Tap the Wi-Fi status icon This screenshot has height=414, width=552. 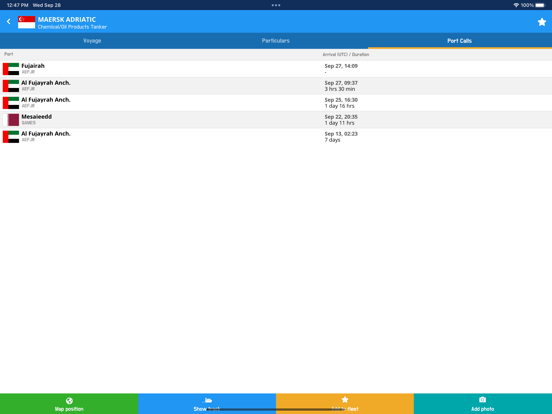[x=516, y=5]
